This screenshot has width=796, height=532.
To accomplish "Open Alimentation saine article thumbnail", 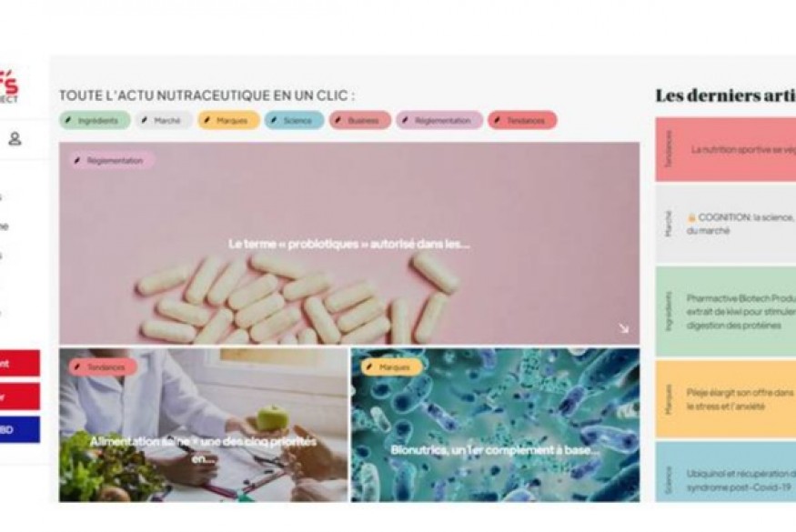I will click(204, 425).
